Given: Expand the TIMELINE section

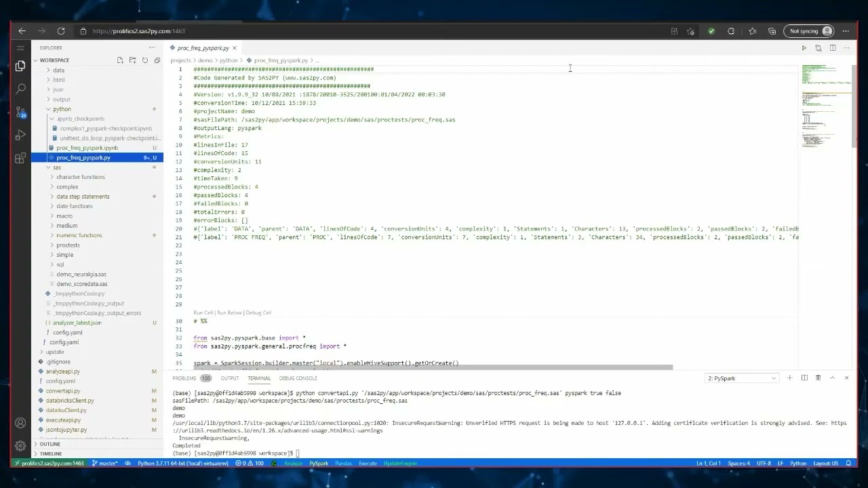Looking at the screenshot, I should point(51,453).
